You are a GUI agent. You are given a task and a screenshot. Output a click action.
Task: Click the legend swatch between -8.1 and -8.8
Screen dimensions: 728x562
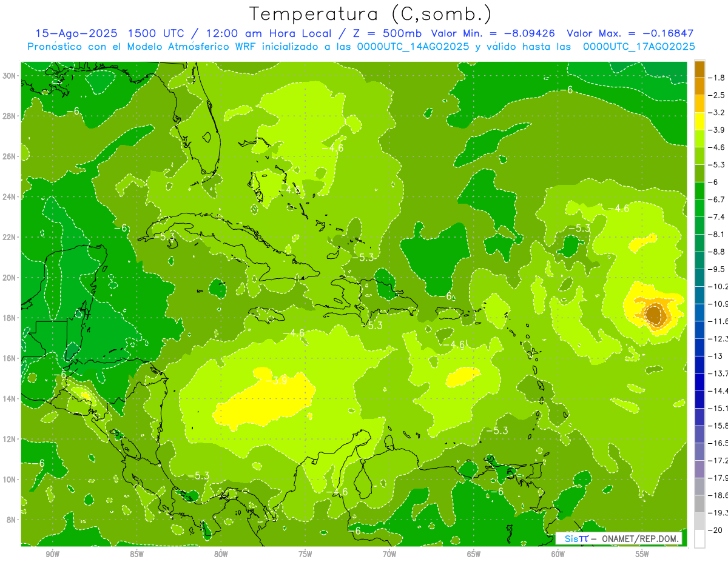[x=699, y=243]
